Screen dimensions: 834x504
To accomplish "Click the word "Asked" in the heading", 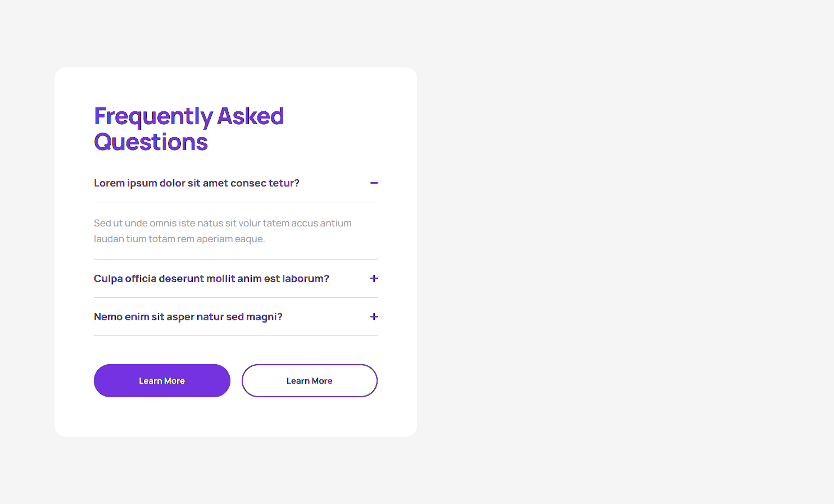I will pos(251,116).
